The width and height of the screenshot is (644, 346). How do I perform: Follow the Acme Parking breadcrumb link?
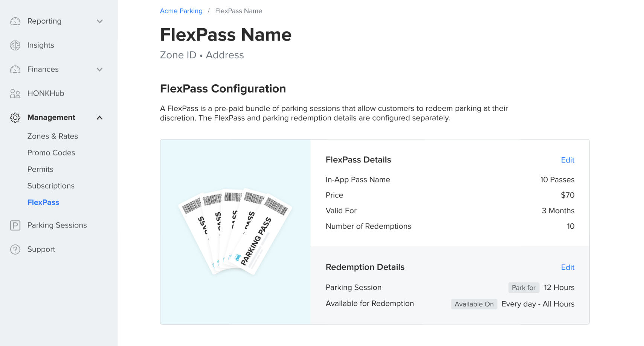pos(181,11)
